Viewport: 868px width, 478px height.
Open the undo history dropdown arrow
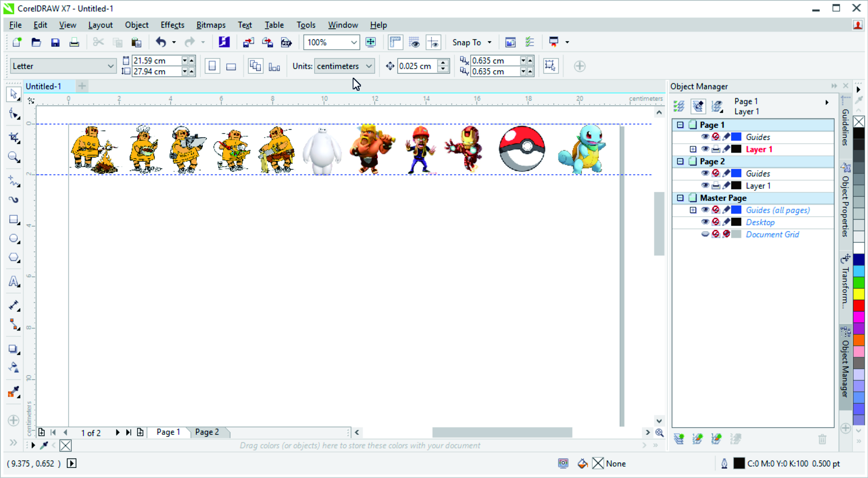point(174,42)
